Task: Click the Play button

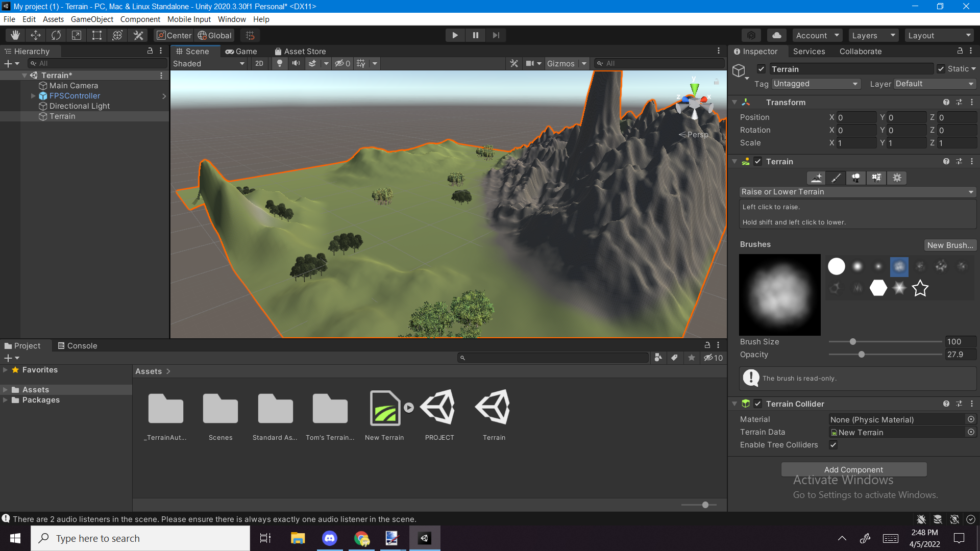Action: click(x=455, y=35)
